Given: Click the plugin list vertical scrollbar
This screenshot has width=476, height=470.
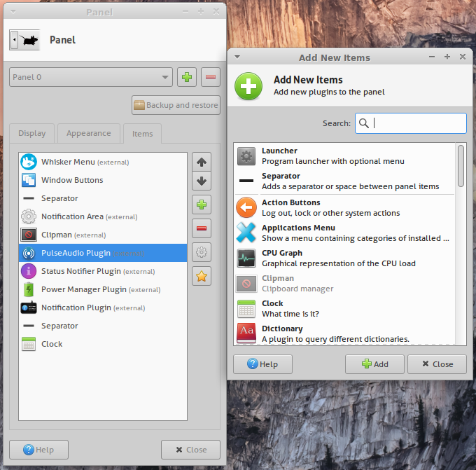Looking at the screenshot, I should 461,165.
